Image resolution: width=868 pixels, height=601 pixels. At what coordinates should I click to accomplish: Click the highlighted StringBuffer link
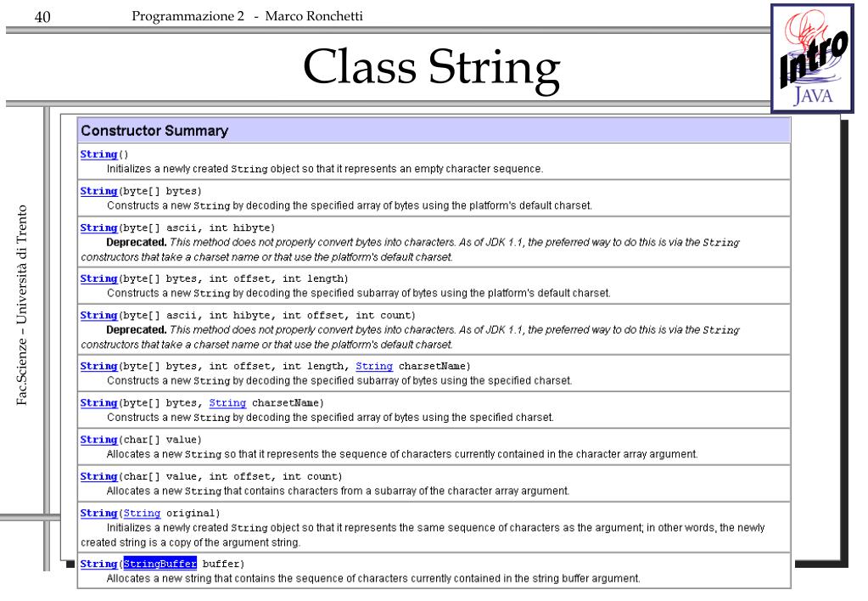160,564
